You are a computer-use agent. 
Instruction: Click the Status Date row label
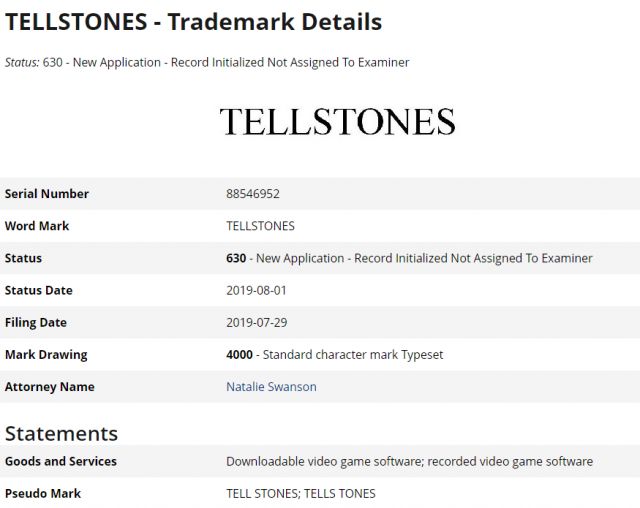[38, 291]
